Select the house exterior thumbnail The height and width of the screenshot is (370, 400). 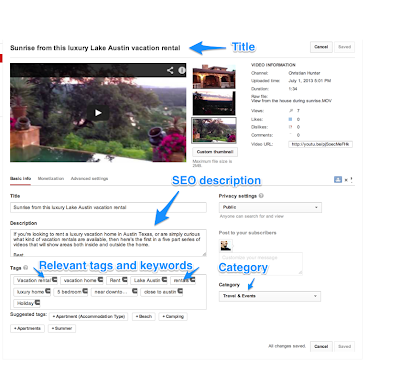pos(214,77)
